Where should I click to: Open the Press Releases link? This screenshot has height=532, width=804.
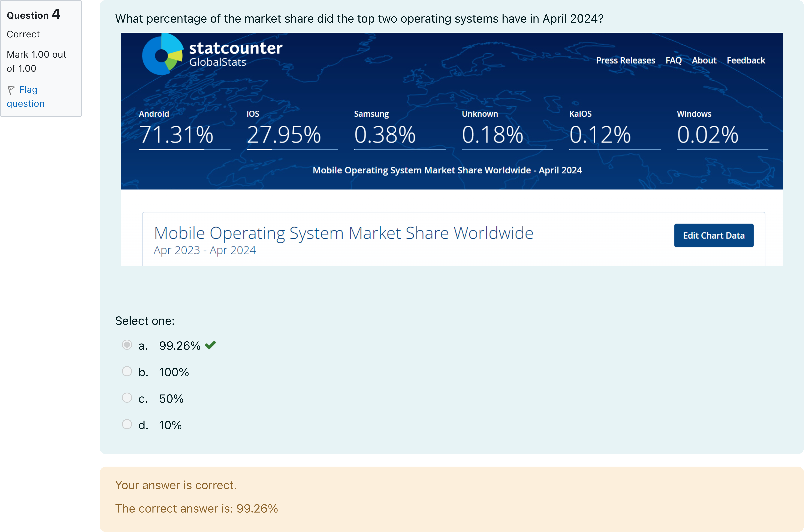click(625, 60)
